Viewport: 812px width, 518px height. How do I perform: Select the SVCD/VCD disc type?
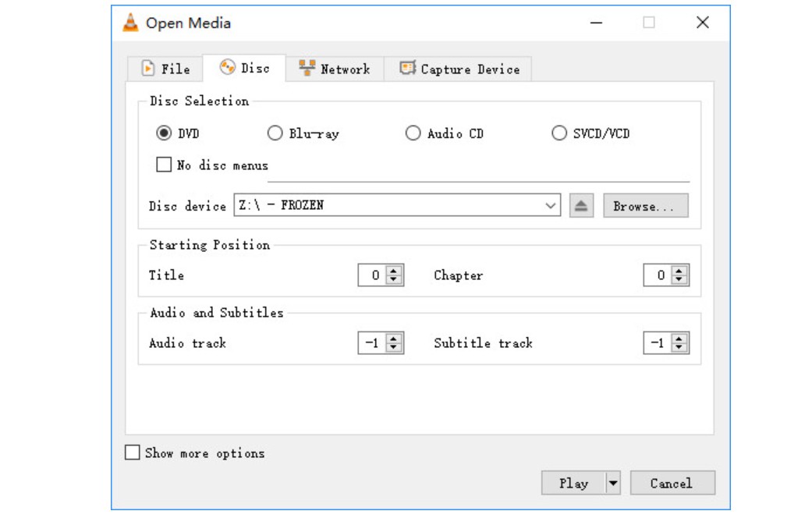click(558, 133)
